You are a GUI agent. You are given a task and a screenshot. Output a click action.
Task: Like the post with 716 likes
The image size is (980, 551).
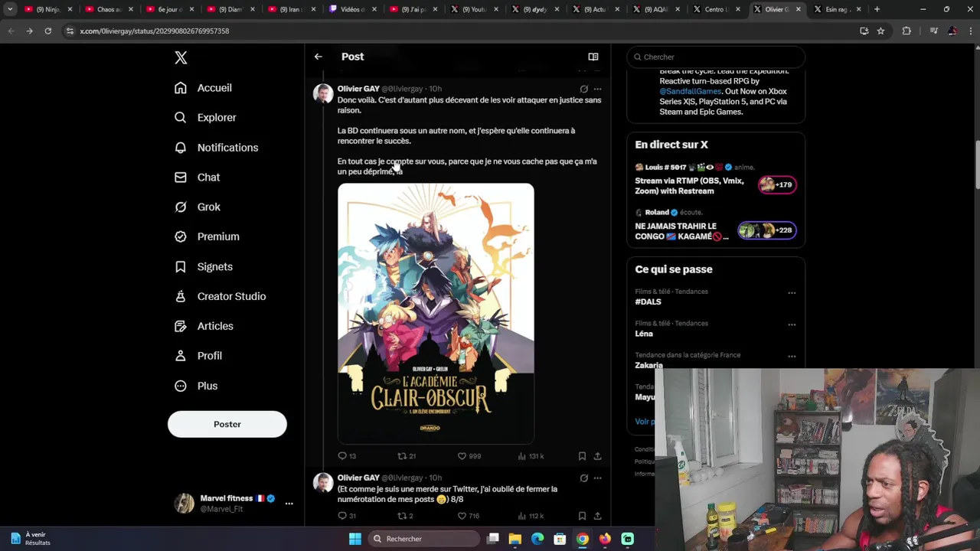469,516
